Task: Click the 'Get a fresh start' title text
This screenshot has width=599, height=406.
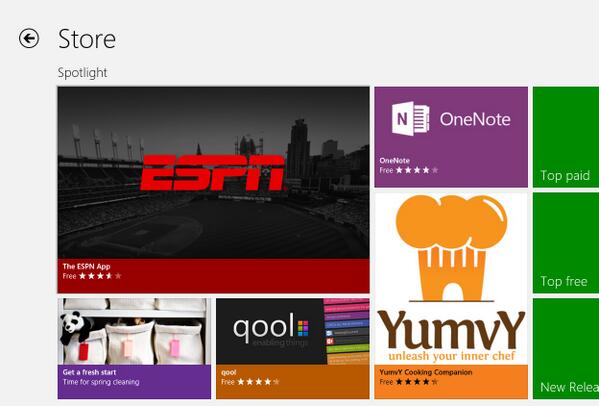Action: pos(89,372)
